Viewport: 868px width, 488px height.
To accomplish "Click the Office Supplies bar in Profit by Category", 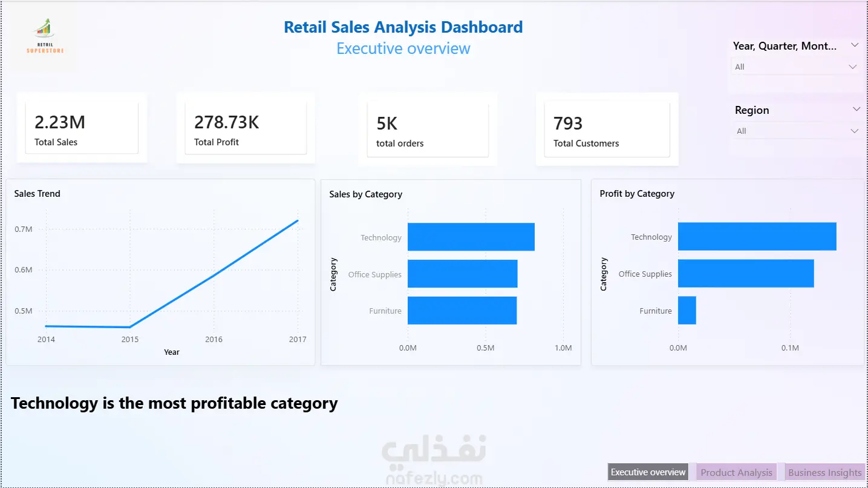I will point(746,273).
